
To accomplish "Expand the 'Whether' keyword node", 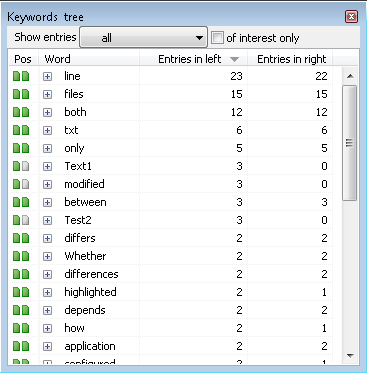I will click(48, 256).
